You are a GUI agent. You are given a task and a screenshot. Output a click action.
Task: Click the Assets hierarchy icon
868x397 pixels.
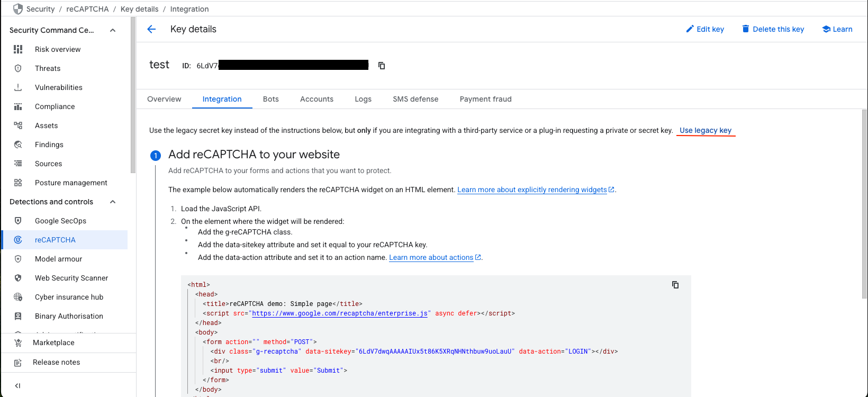click(x=18, y=125)
